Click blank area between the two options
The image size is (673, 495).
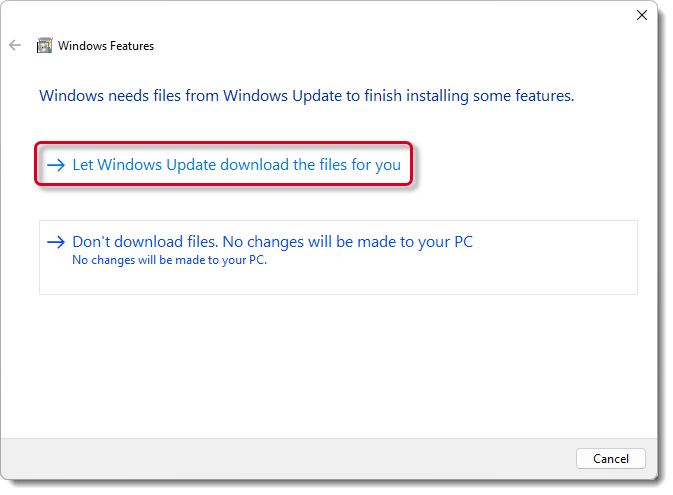330,204
